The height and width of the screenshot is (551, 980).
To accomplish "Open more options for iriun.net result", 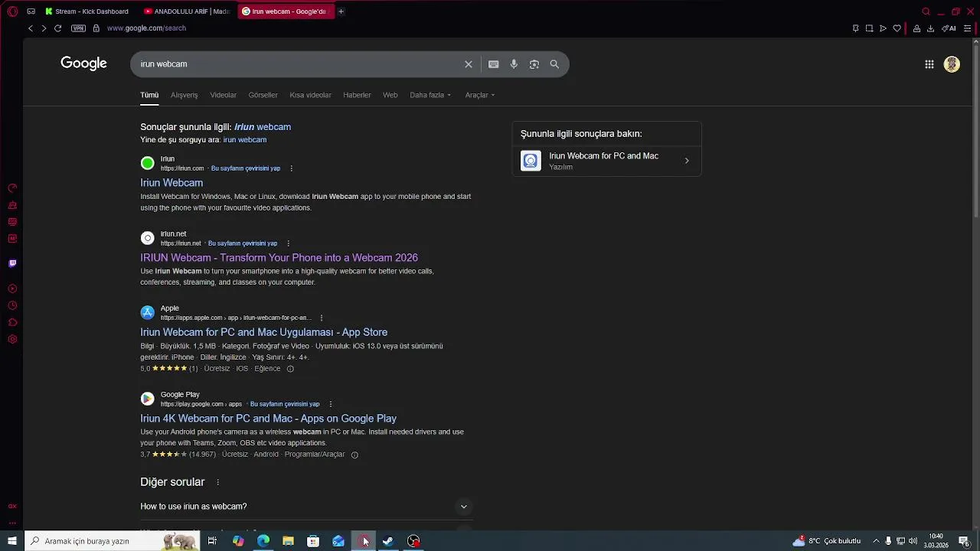I will (288, 243).
